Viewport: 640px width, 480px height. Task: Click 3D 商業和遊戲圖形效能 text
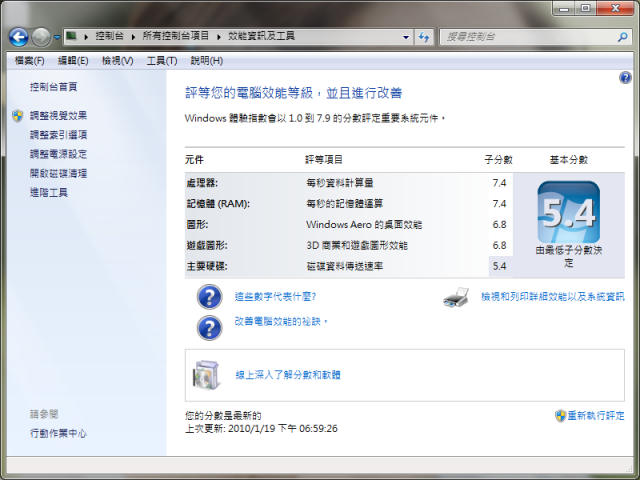(357, 245)
